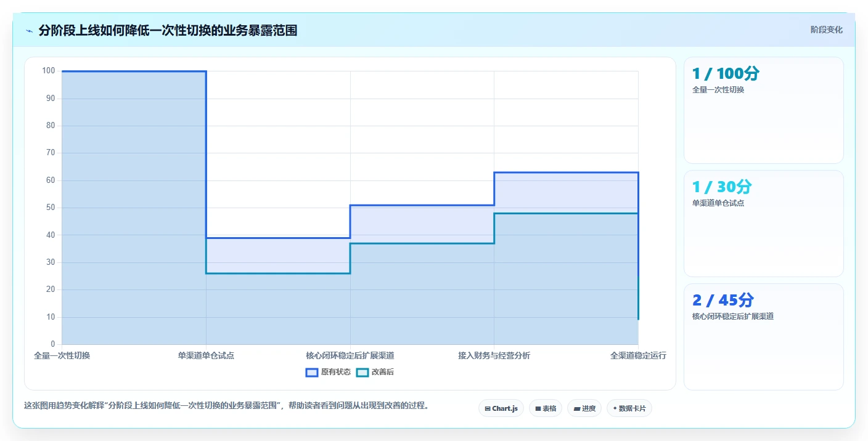Click the 单渠道单仓试点 x-axis label
This screenshot has height=441, width=868.
[x=206, y=355]
